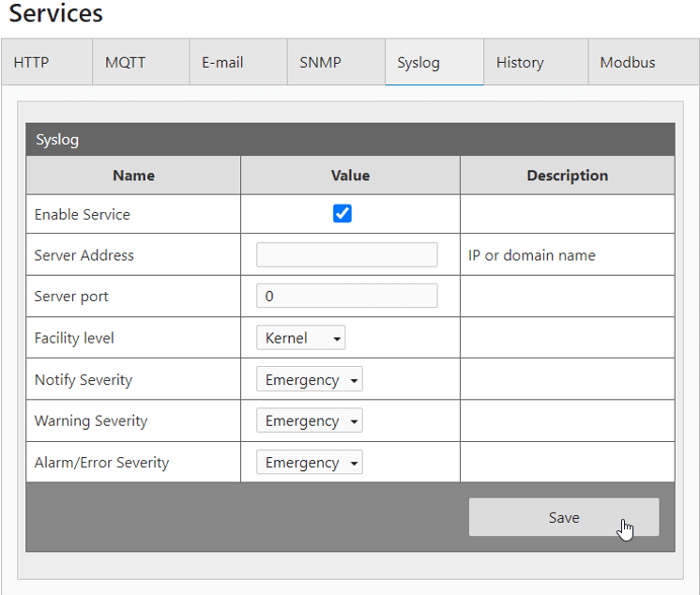The height and width of the screenshot is (595, 700).
Task: Click the Name column header
Action: click(133, 175)
